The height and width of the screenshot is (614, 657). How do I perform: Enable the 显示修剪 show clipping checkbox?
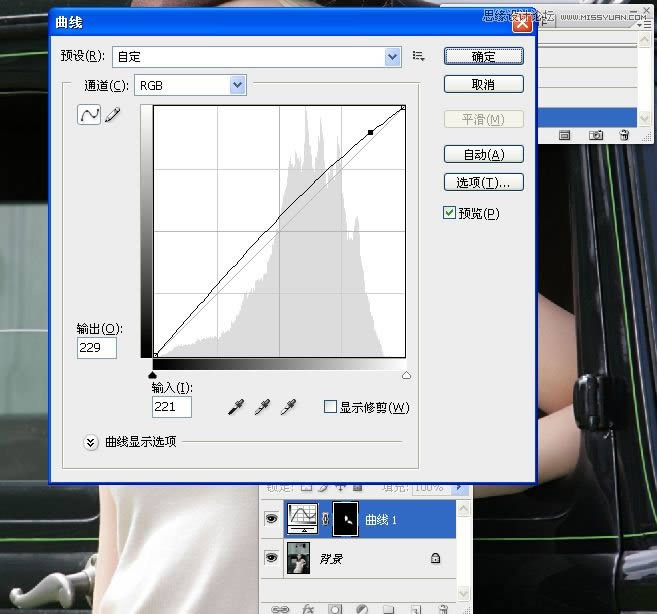[330, 407]
